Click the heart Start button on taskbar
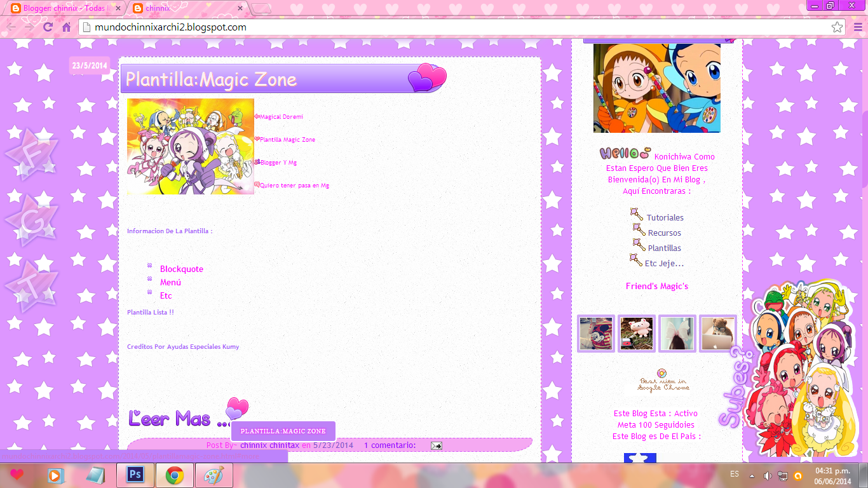 [17, 475]
